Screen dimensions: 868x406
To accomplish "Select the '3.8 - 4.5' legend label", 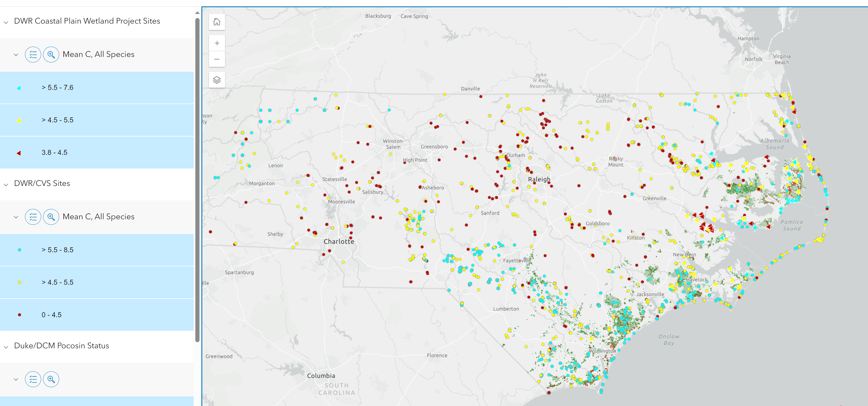I will [54, 153].
